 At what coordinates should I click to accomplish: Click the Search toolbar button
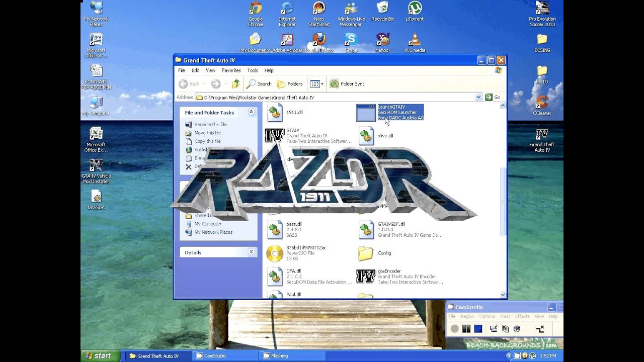(259, 84)
